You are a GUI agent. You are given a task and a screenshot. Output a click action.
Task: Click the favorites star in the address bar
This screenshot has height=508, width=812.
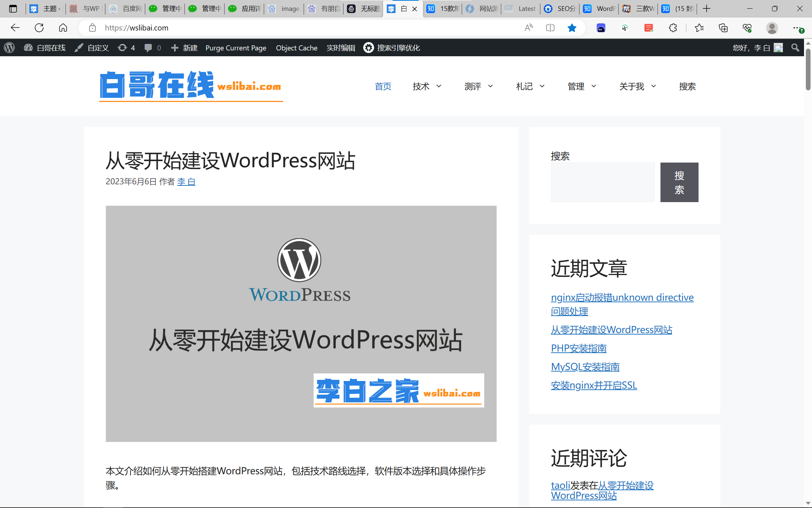point(572,28)
